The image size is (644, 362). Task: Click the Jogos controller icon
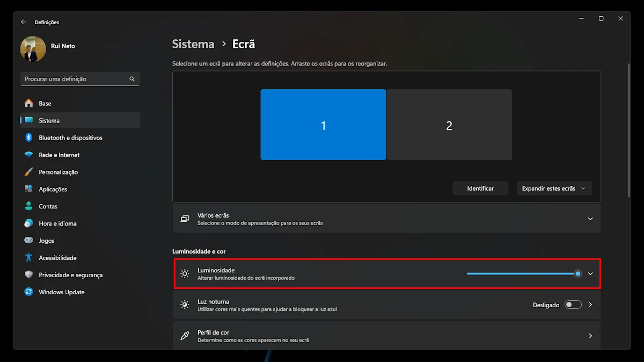pyautogui.click(x=29, y=241)
